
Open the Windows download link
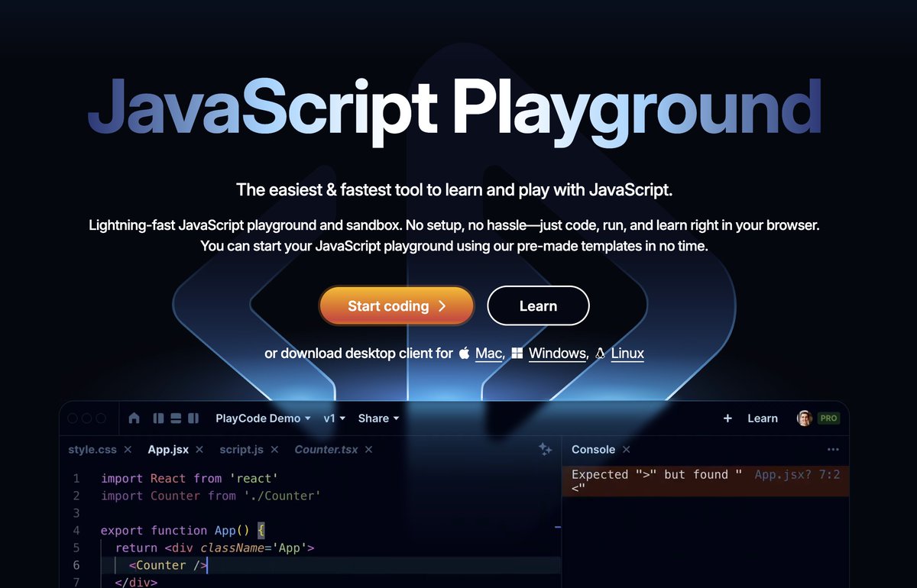tap(557, 354)
